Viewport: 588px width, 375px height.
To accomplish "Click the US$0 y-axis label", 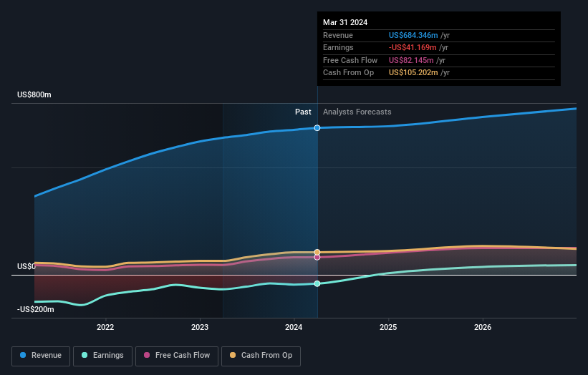I will [26, 266].
